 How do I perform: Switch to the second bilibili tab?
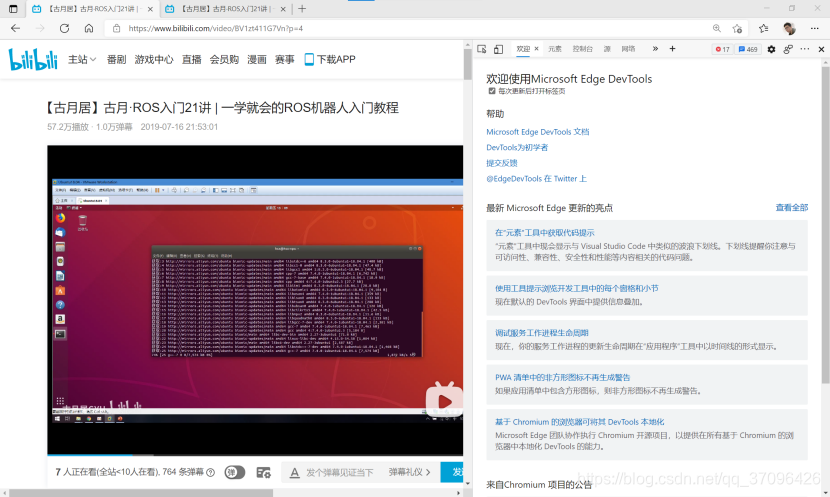tap(225, 9)
